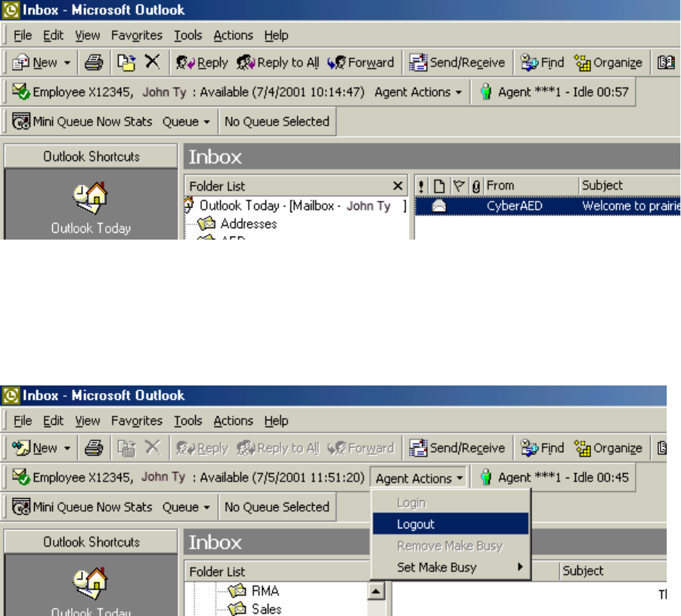
Task: Click folder list scroll up arrow
Action: (x=376, y=591)
